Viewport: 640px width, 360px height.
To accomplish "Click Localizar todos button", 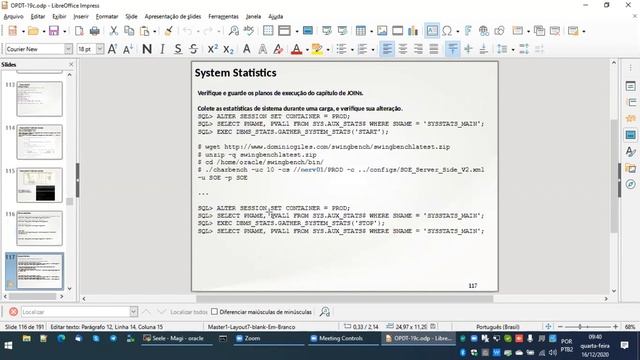I will 189,312.
